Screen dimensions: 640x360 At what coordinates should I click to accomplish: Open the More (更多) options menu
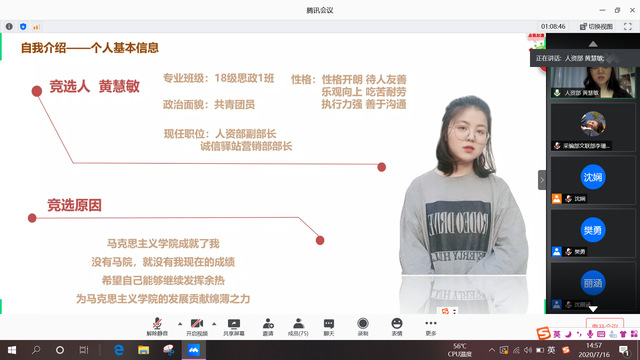coord(431,327)
